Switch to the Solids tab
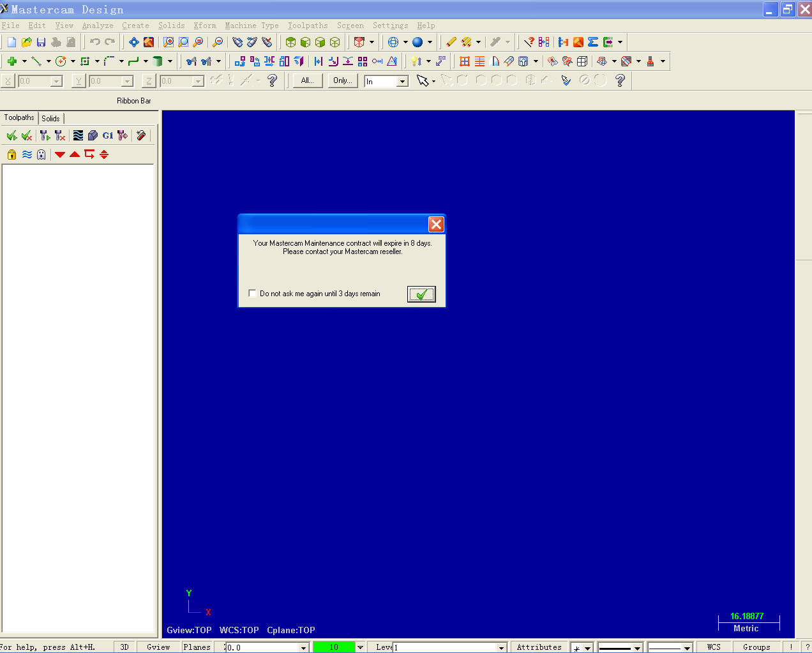This screenshot has width=812, height=653. [50, 118]
